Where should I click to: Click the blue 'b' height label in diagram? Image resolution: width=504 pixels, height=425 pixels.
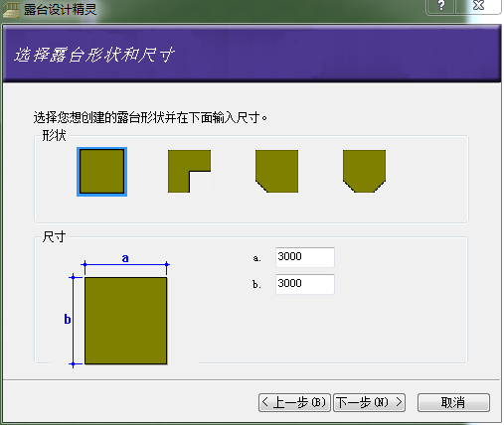(x=68, y=319)
